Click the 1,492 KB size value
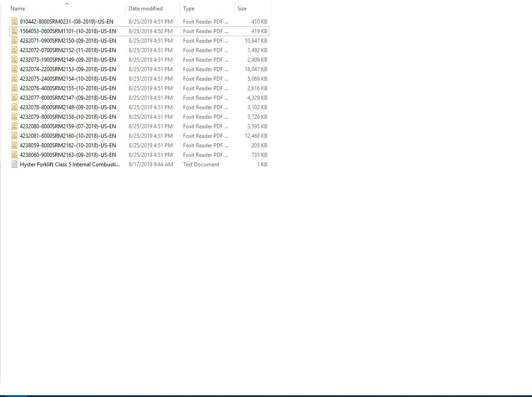This screenshot has height=397, width=532. click(257, 50)
